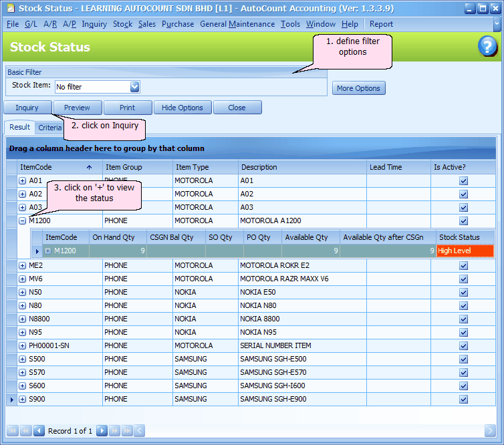504x445 pixels.
Task: Go to next record navigator arrow
Action: pyautogui.click(x=102, y=430)
